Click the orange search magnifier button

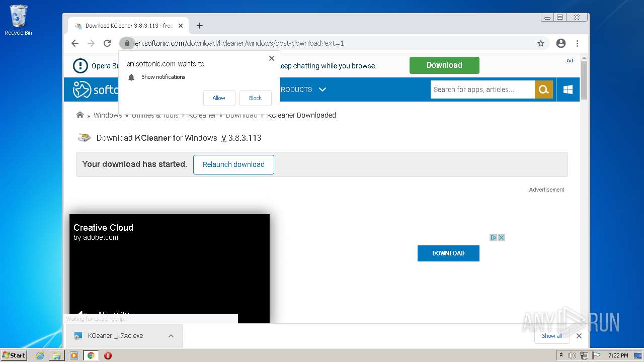tap(543, 89)
